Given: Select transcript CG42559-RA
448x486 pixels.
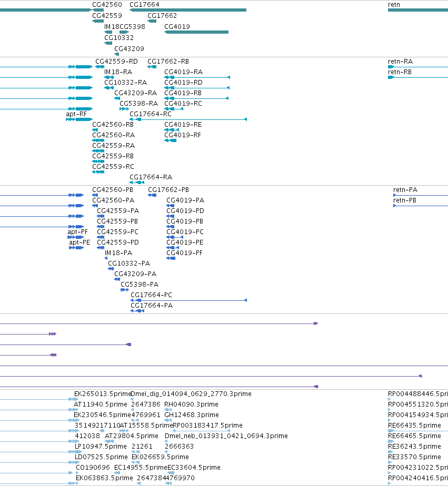Looking at the screenshot, I should (114, 146).
